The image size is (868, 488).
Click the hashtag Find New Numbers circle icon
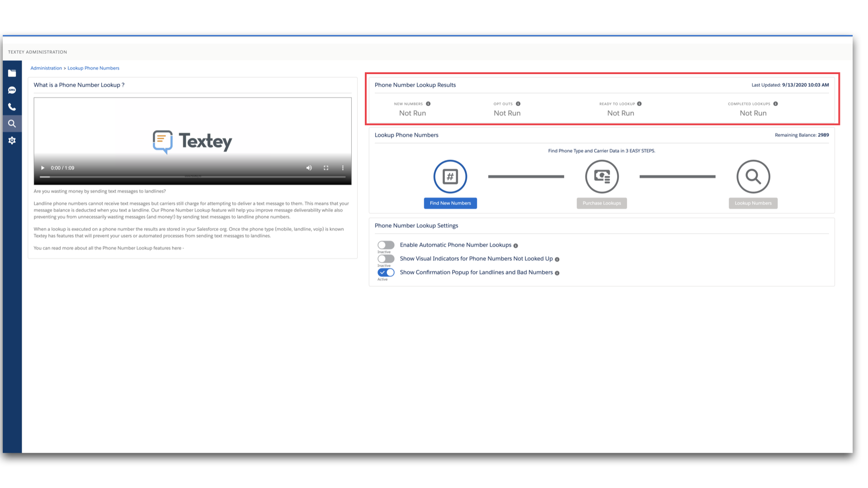point(450,177)
